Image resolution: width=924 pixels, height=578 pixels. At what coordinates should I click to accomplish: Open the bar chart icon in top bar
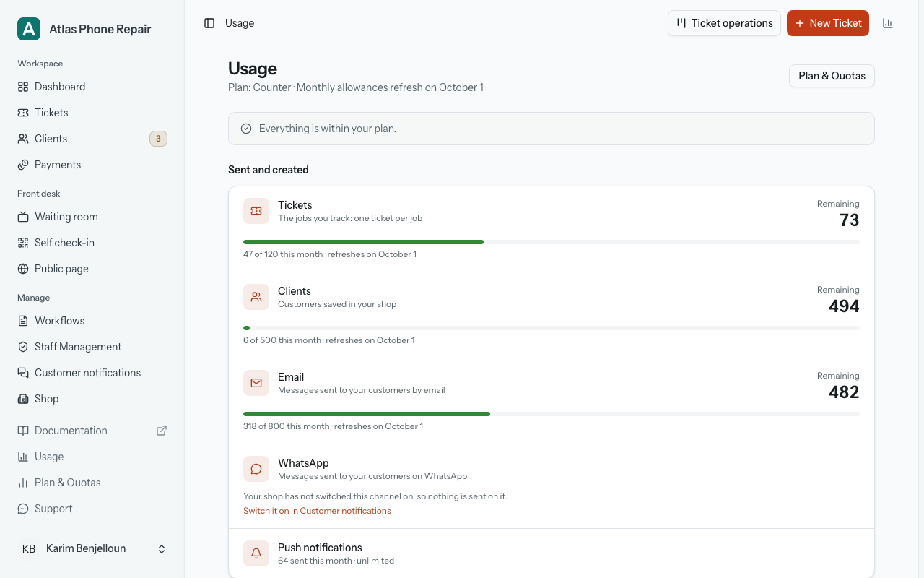point(888,23)
